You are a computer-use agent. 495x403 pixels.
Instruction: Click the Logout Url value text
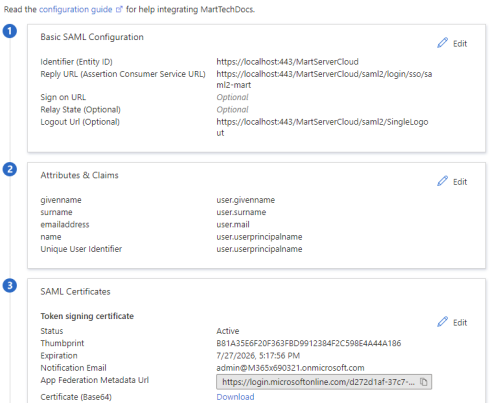(322, 127)
